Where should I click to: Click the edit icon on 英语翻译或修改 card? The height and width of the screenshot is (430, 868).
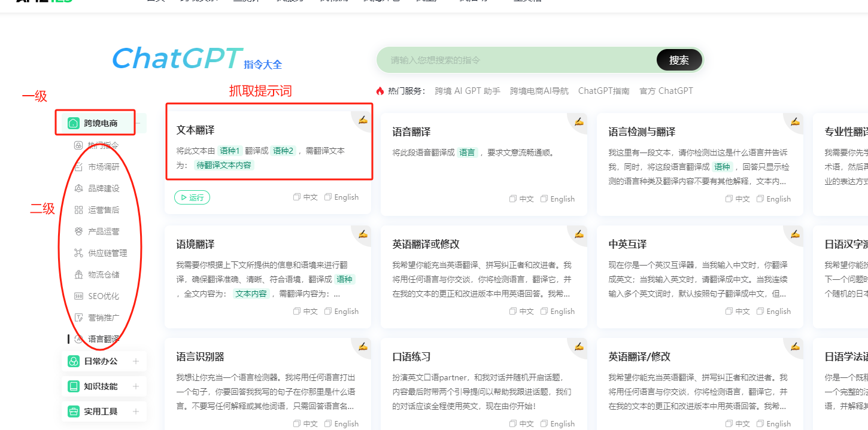point(579,234)
